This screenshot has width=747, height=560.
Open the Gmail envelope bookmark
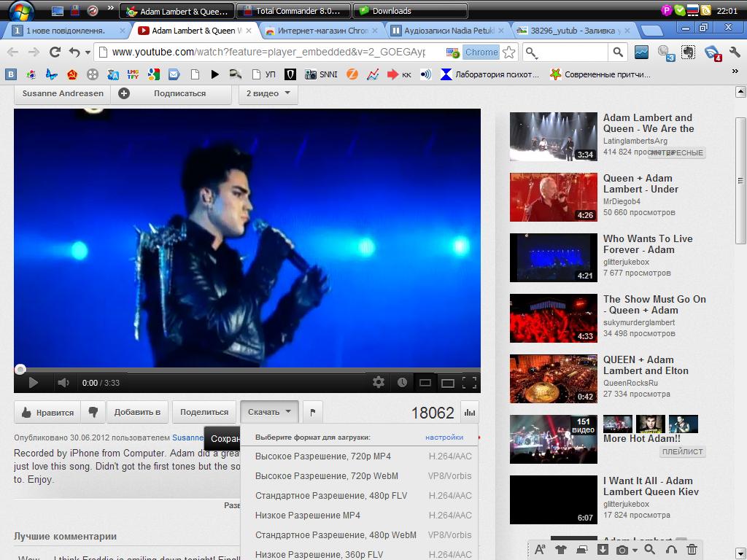(x=174, y=74)
